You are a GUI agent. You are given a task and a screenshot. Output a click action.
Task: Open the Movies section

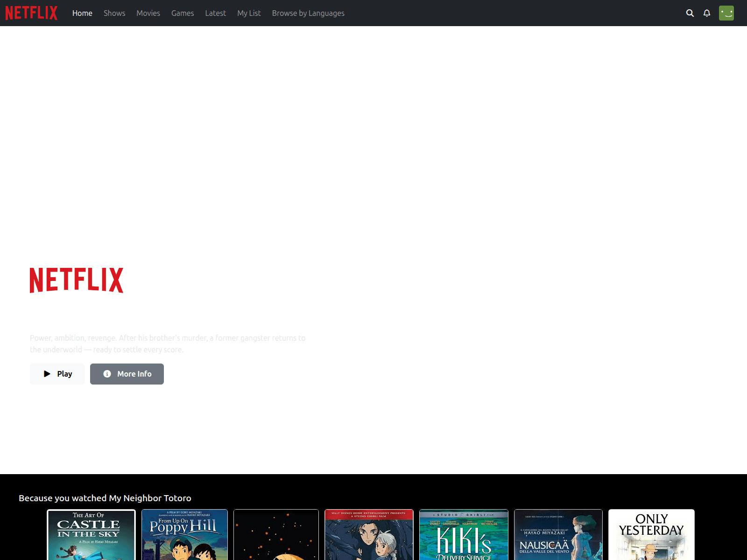(148, 13)
